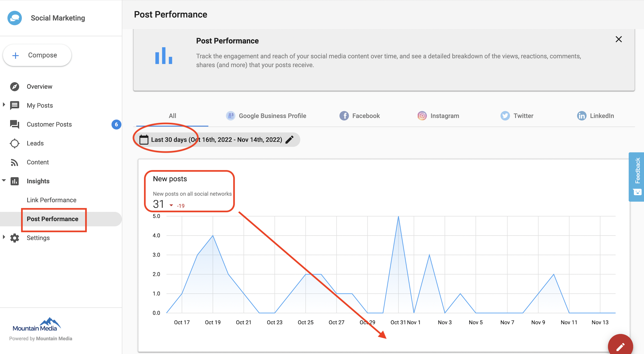Click the Google Business Profile tab icon

pos(231,116)
